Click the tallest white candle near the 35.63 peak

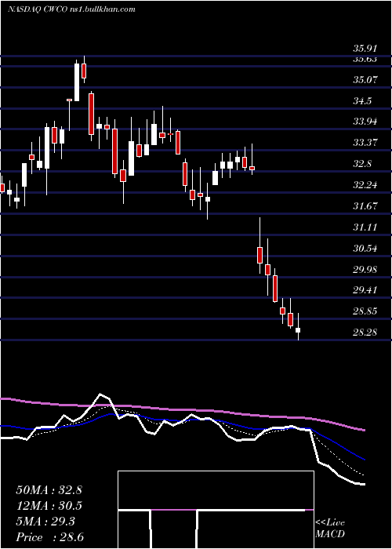pos(77,82)
